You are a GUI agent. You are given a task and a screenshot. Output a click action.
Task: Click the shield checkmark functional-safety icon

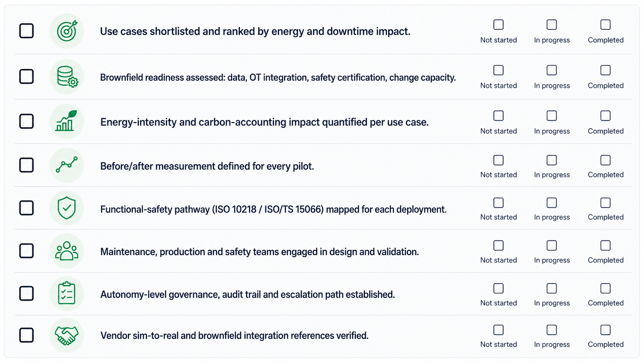[67, 208]
